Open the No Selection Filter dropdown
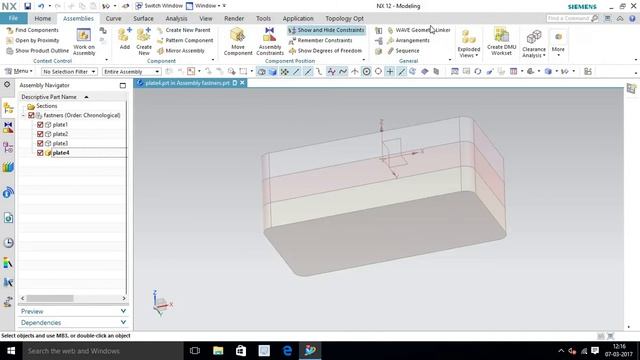This screenshot has height=360, width=640. coord(69,71)
